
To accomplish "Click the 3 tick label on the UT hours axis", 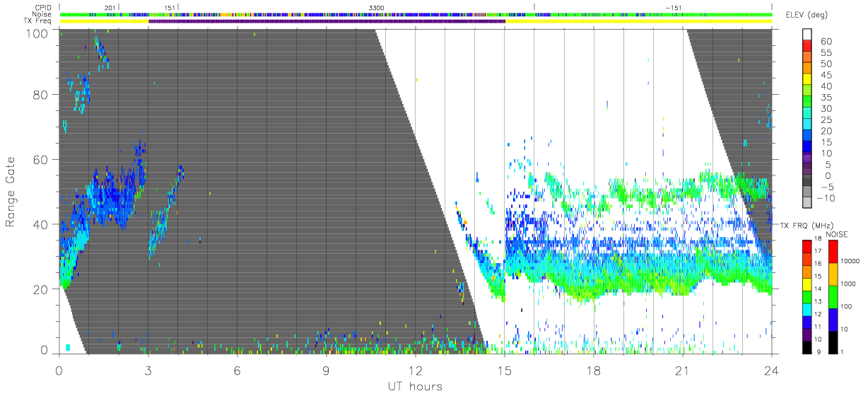I will click(x=148, y=370).
